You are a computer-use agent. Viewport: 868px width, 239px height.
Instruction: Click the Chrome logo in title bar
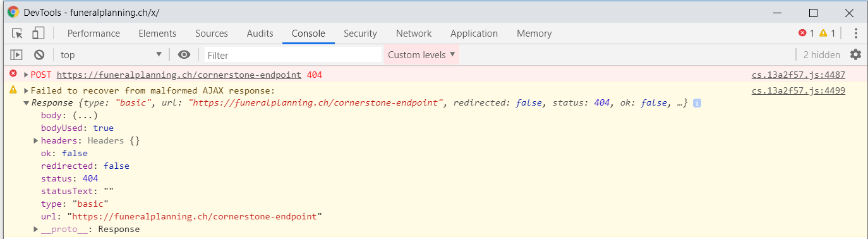tap(13, 13)
